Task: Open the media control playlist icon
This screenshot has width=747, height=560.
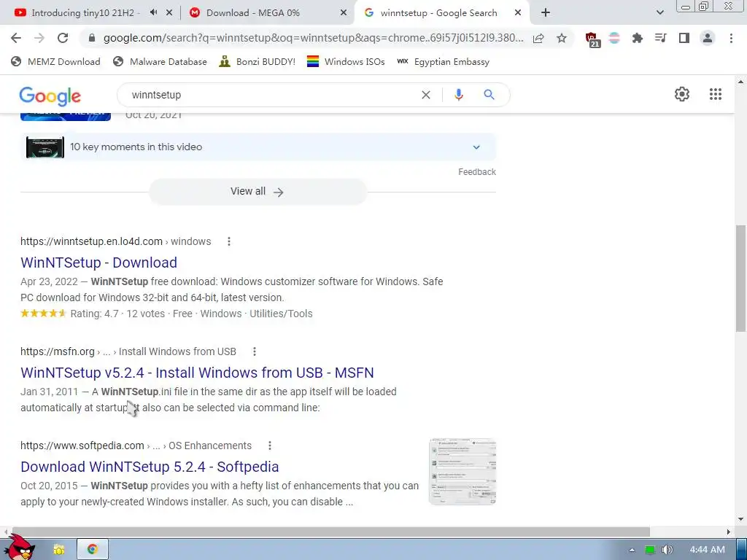Action: tap(661, 38)
